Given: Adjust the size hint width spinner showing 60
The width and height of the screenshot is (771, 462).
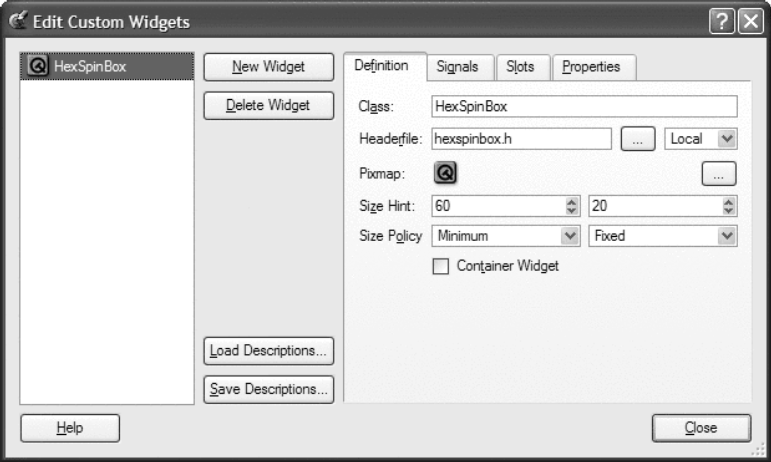Looking at the screenshot, I should point(573,205).
